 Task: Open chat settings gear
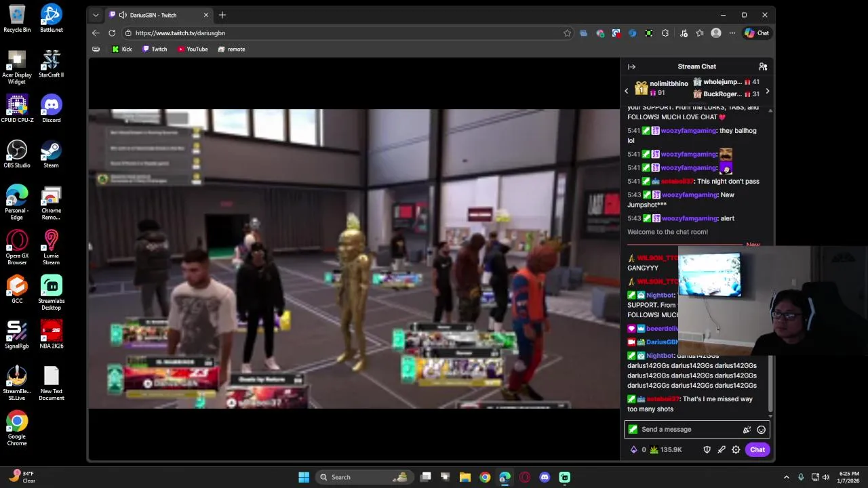click(736, 449)
